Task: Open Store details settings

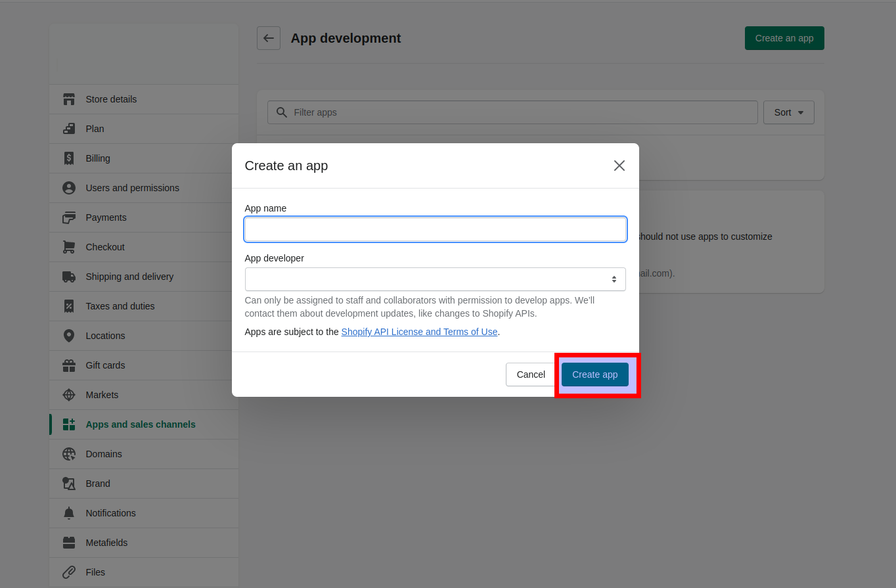Action: click(x=144, y=99)
